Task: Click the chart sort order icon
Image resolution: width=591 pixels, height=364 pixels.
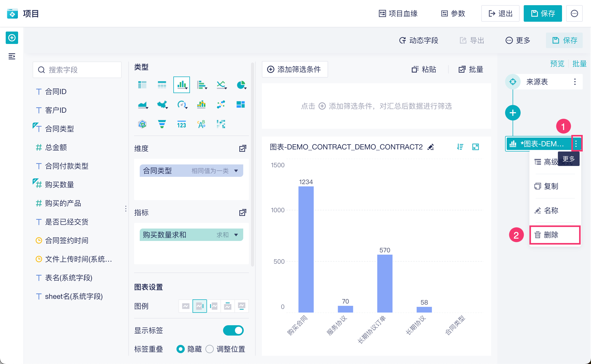Action: click(x=460, y=147)
